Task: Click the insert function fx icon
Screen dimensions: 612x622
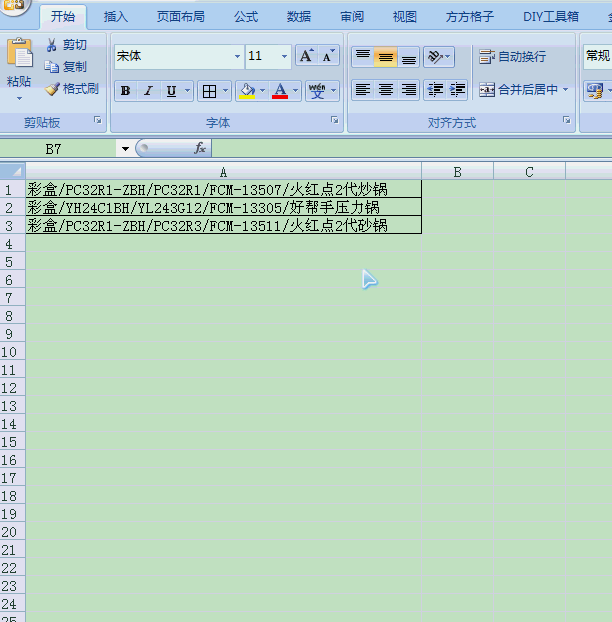Action: pos(200,148)
